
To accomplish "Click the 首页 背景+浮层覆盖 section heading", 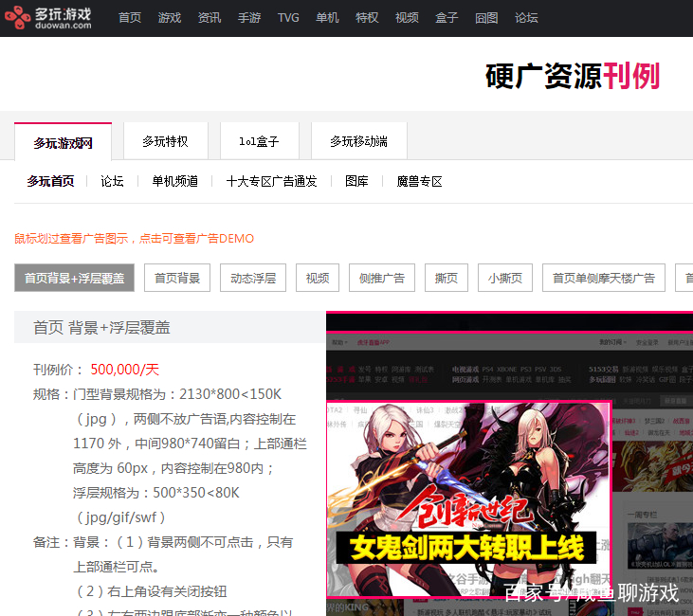I will [101, 328].
